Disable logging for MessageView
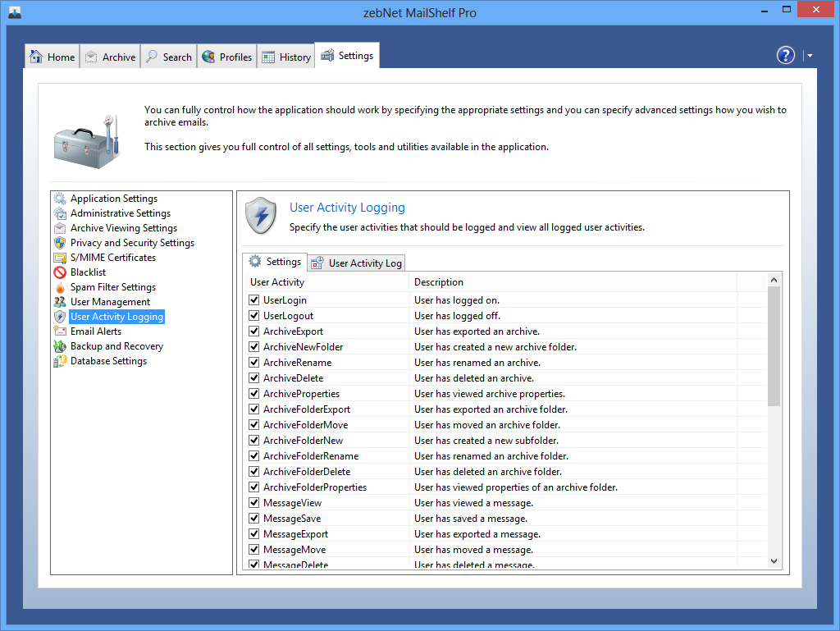This screenshot has height=631, width=840. tap(254, 503)
